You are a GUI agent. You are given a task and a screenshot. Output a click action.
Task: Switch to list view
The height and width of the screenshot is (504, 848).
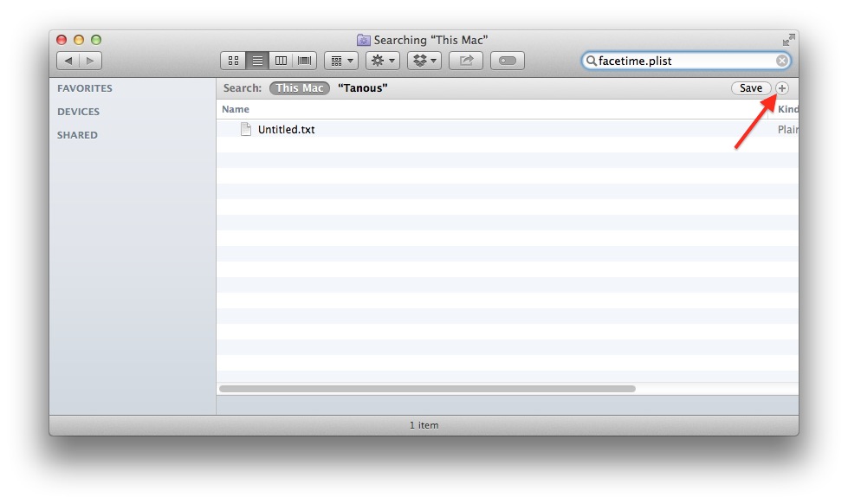(257, 61)
